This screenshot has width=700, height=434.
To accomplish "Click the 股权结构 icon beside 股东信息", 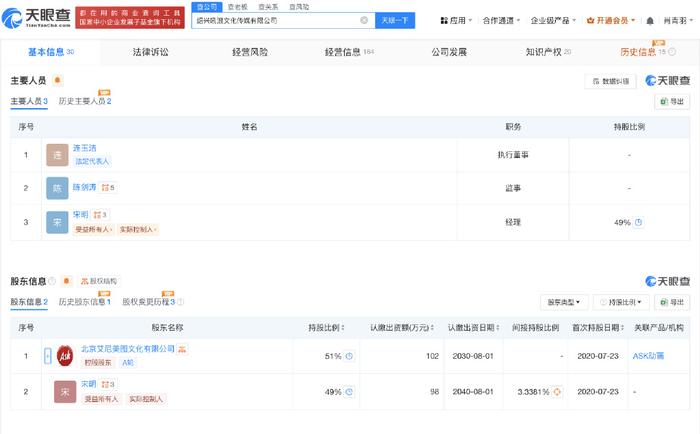I will click(97, 281).
